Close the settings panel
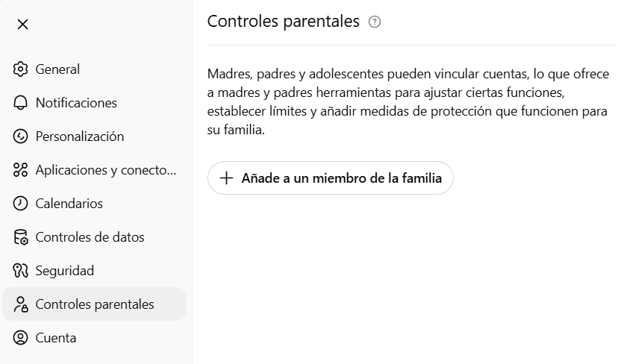621x364 pixels. [x=22, y=24]
